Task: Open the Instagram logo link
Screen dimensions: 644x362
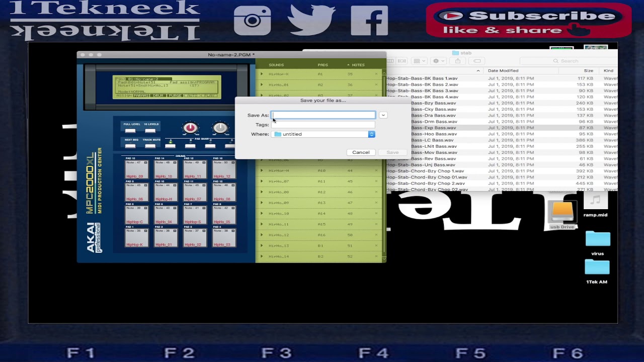Action: 253,20
